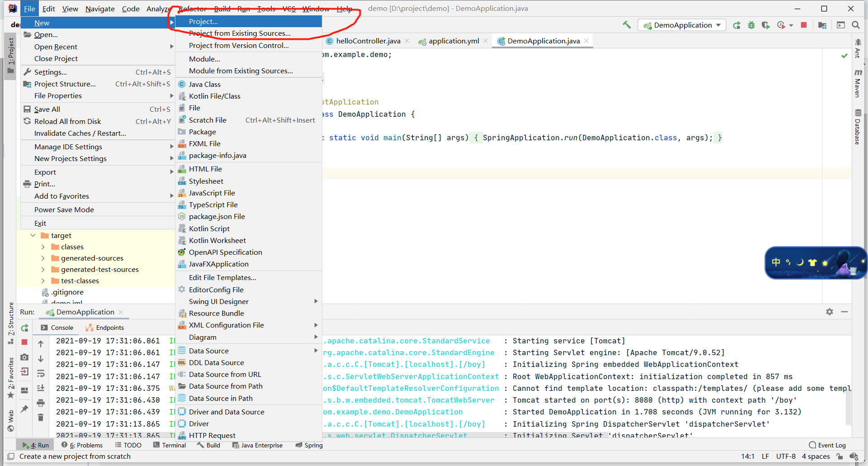
Task: Run DemoApplication with coverage via shield icon
Action: (765, 25)
